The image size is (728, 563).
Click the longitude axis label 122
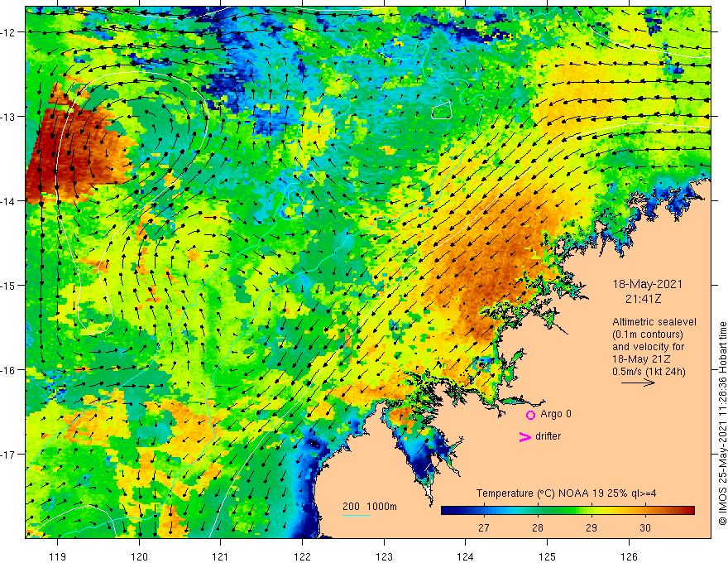tap(302, 556)
